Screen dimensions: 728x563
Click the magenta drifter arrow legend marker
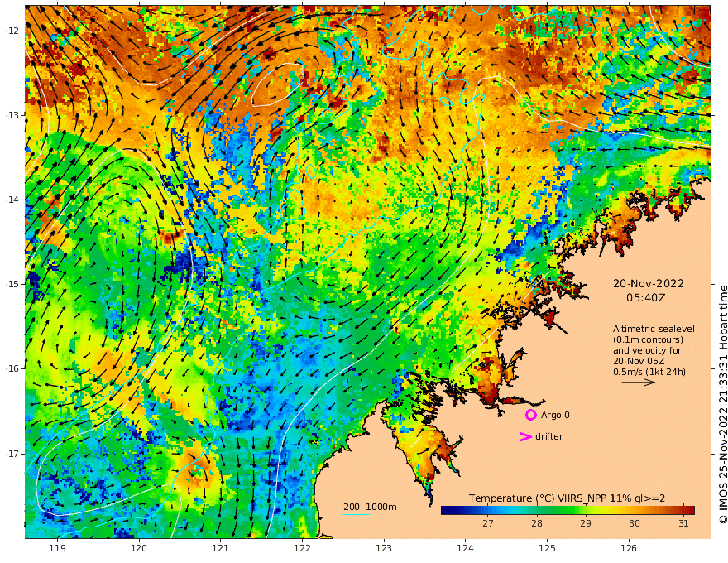click(x=525, y=436)
